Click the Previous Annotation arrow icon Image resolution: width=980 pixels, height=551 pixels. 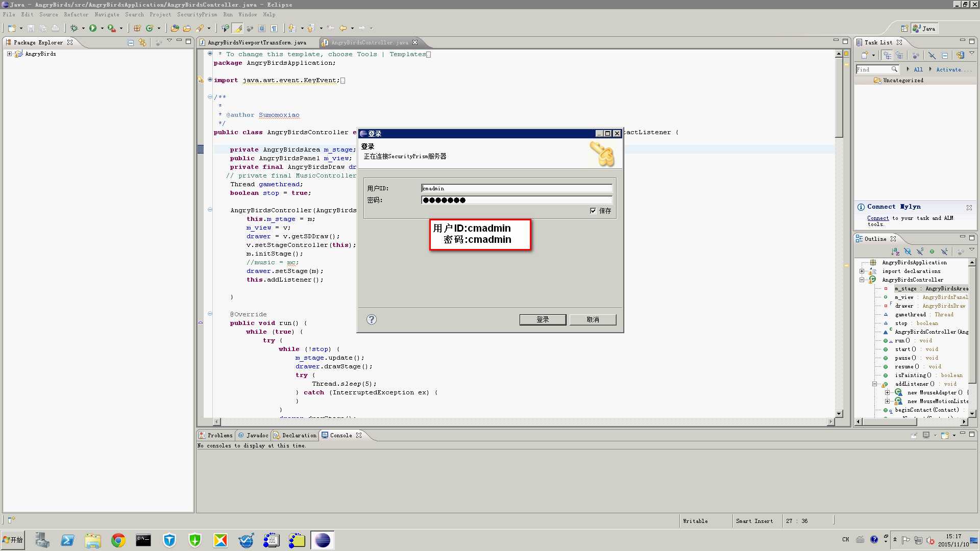(310, 29)
